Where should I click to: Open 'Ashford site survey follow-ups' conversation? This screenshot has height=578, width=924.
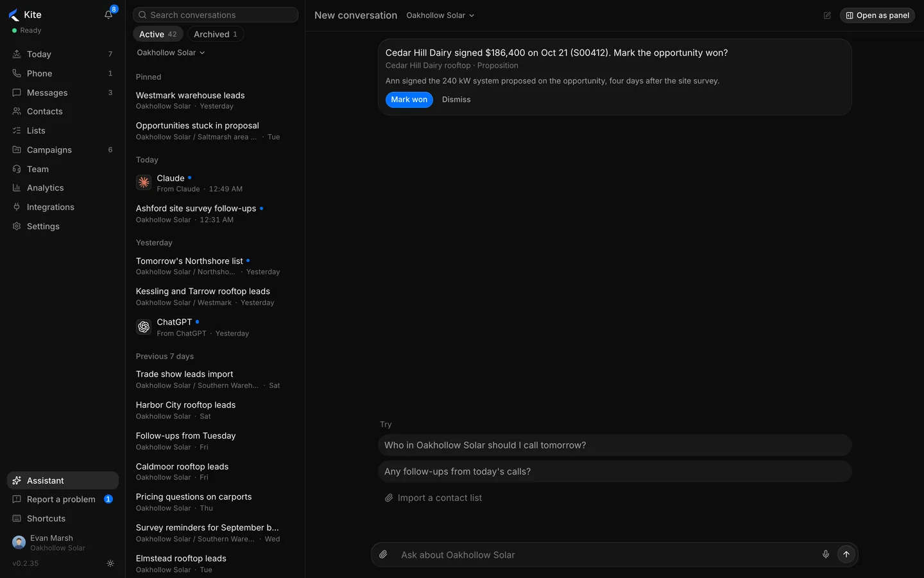tap(214, 214)
